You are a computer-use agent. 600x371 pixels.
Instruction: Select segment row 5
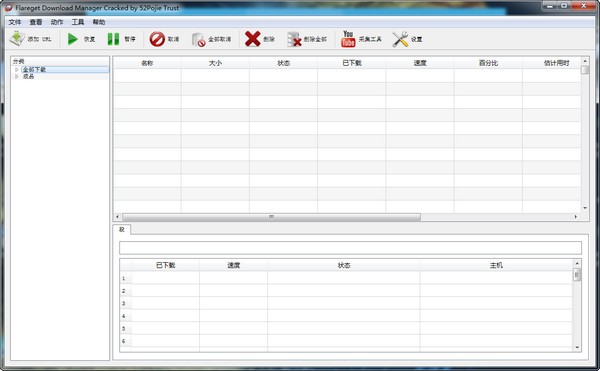pos(126,329)
